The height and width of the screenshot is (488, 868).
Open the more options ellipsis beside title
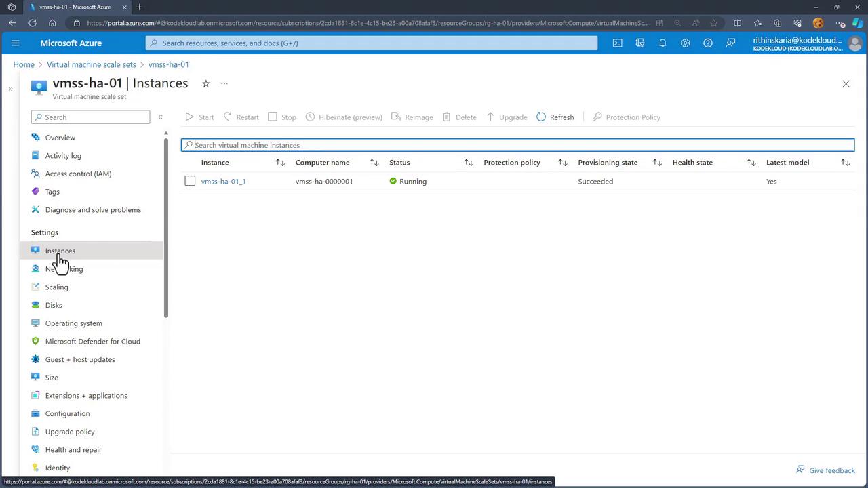(224, 83)
